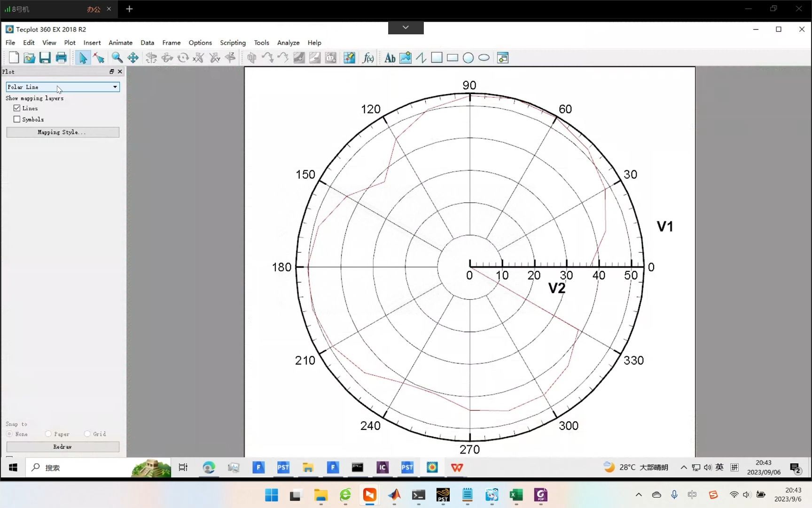The width and height of the screenshot is (812, 508).
Task: Click the streamtrace placement tool
Action: click(x=267, y=58)
